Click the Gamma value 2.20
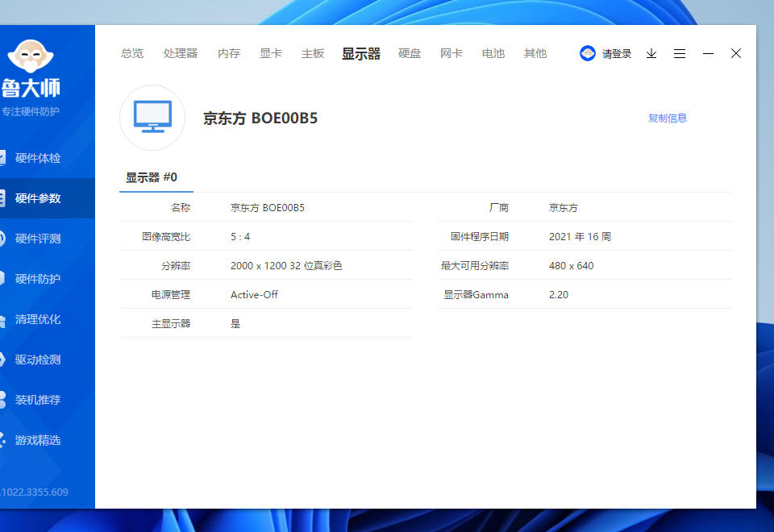This screenshot has width=774, height=532. coord(559,295)
